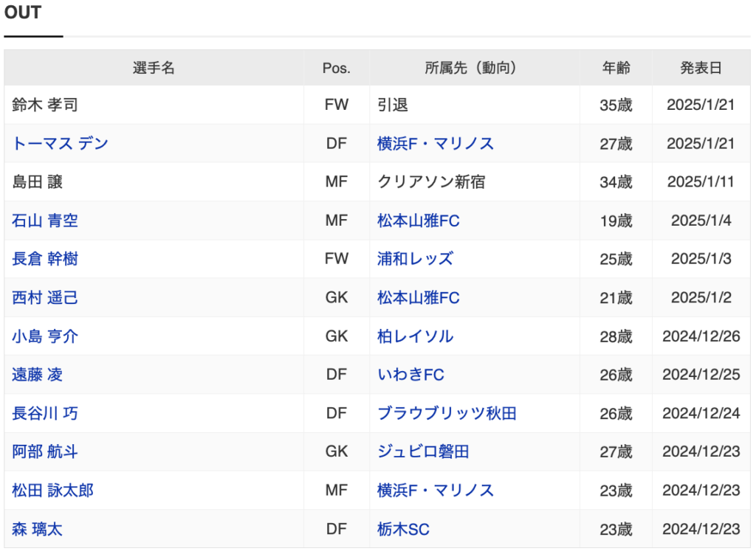Click the date 2025/1/11
The height and width of the screenshot is (554, 756).
[701, 182]
